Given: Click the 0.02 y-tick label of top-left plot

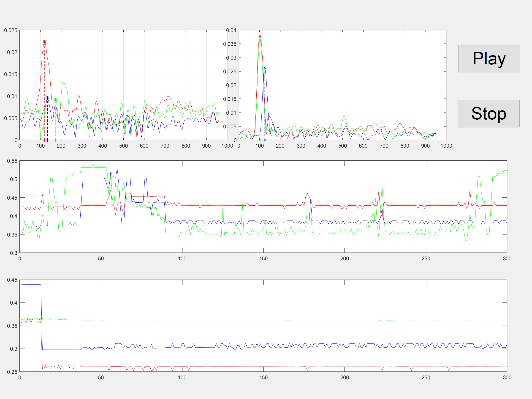Looking at the screenshot, I should (x=12, y=52).
